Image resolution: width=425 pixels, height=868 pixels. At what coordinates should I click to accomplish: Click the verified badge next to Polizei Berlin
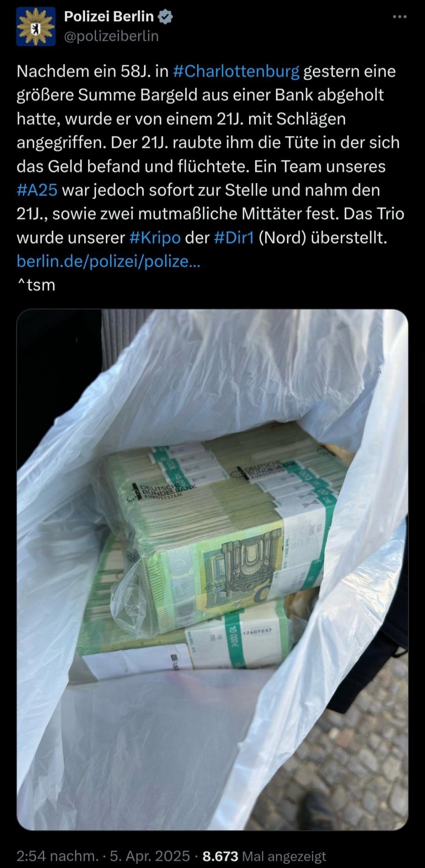[165, 17]
